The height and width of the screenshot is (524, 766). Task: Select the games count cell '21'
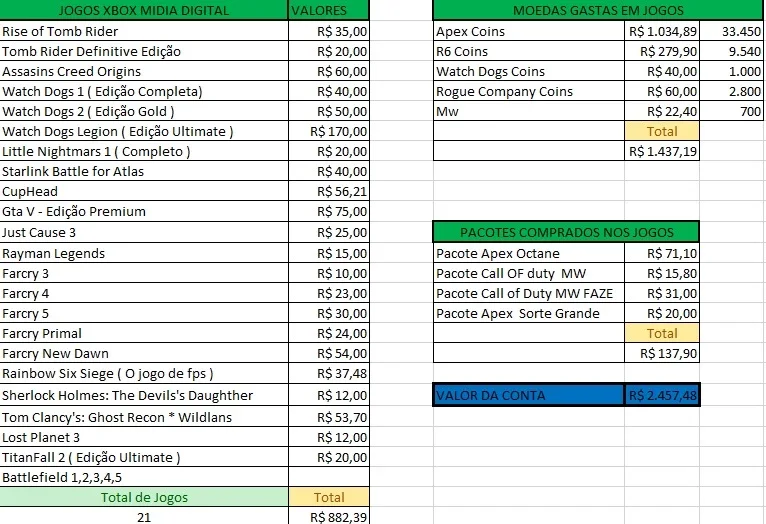click(x=144, y=516)
